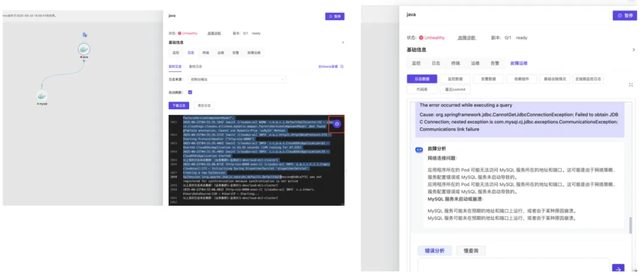Open the 终端 tab in left panel
Image resolution: width=644 pixels, height=276 pixels.
click(205, 52)
